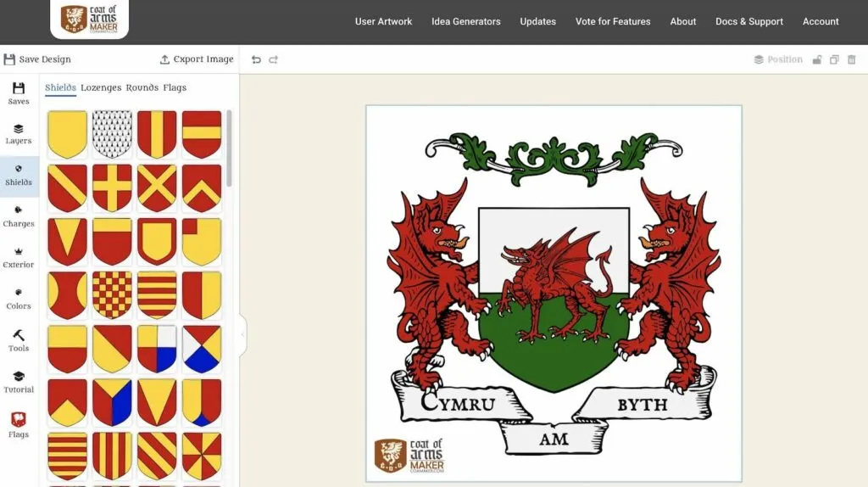Click the unlock layer icon
Screen dimensions: 868x487
tap(816, 59)
